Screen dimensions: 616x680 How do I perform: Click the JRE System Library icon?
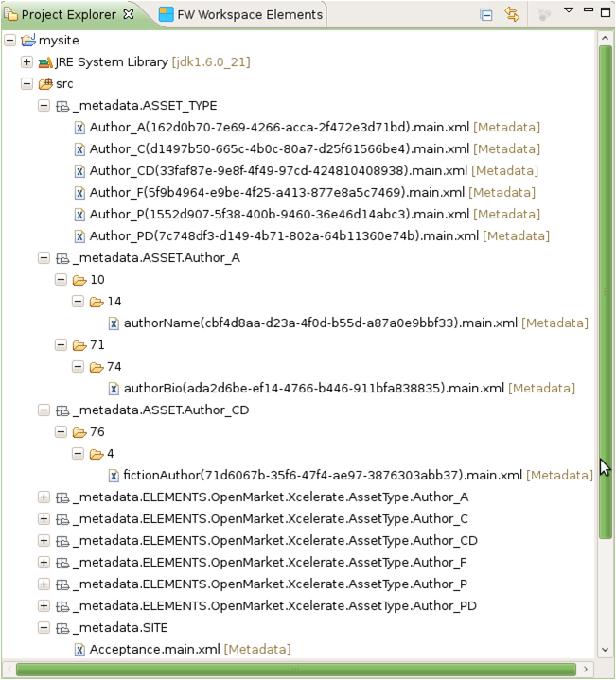coord(45,62)
